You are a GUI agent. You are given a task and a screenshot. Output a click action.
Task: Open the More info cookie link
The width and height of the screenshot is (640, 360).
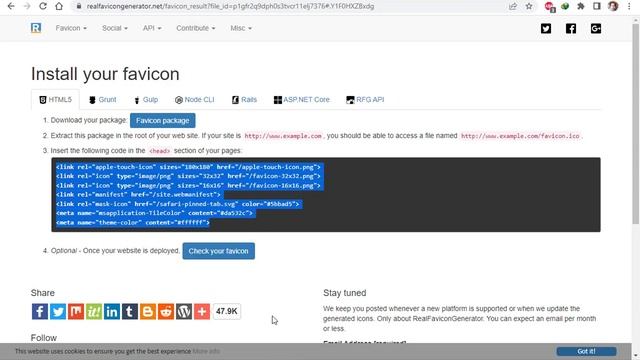point(206,351)
